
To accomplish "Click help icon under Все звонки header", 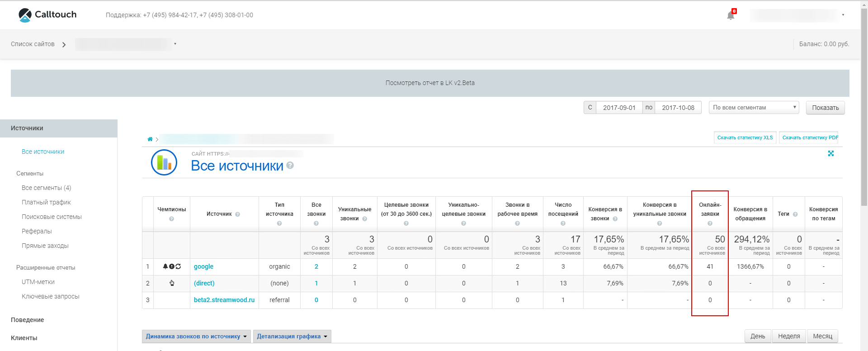I will pos(316,223).
